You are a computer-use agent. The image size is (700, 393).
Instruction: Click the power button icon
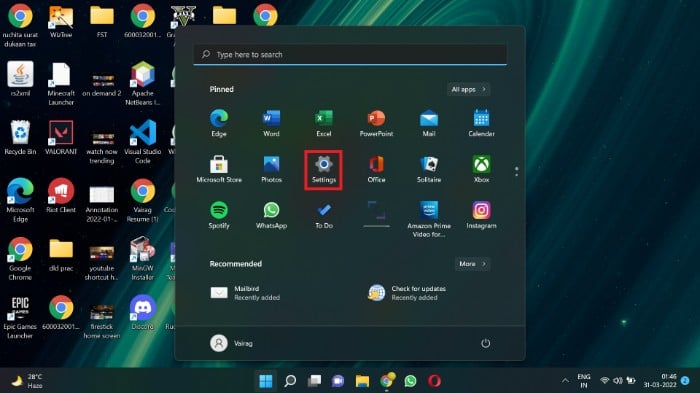pos(485,343)
